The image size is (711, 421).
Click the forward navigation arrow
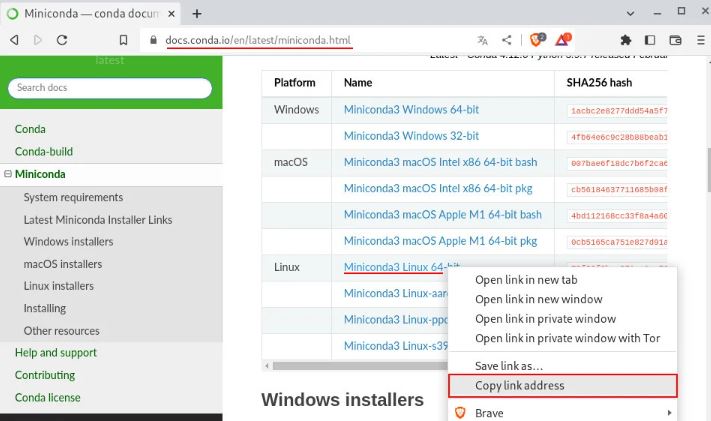(x=38, y=40)
